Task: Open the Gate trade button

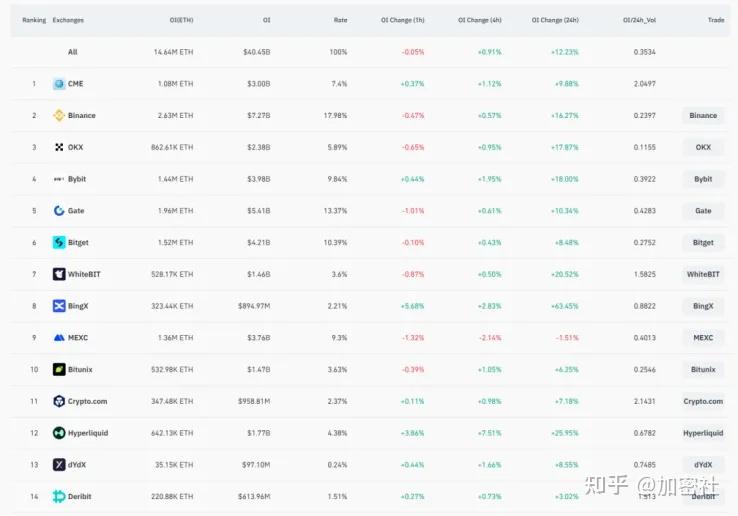Action: [x=703, y=211]
